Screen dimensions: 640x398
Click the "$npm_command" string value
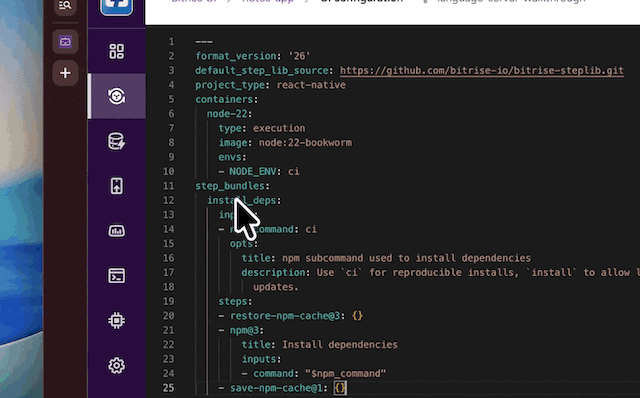coord(346,374)
